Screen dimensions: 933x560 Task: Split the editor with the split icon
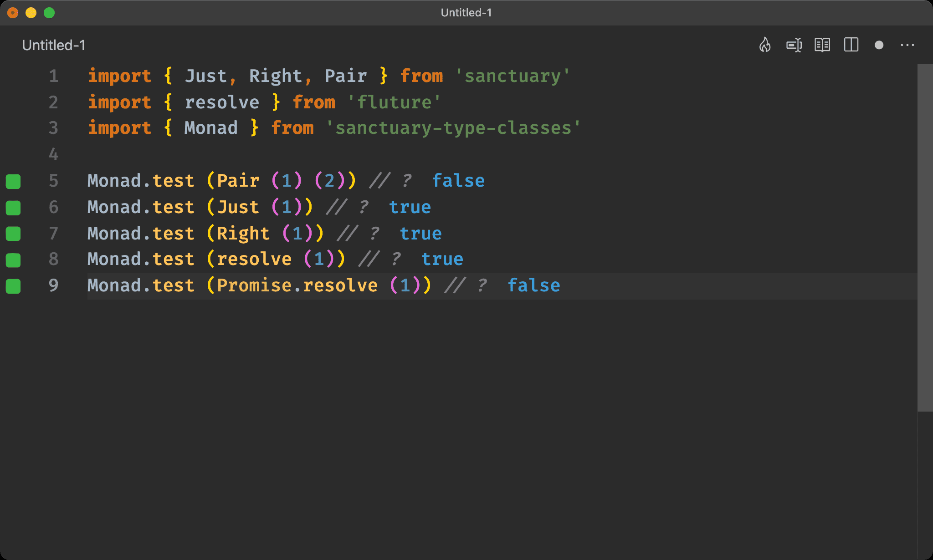point(851,45)
